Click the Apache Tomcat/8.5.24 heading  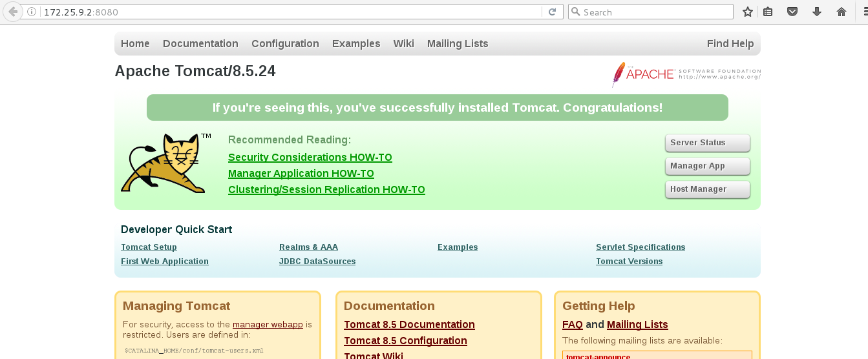[195, 71]
